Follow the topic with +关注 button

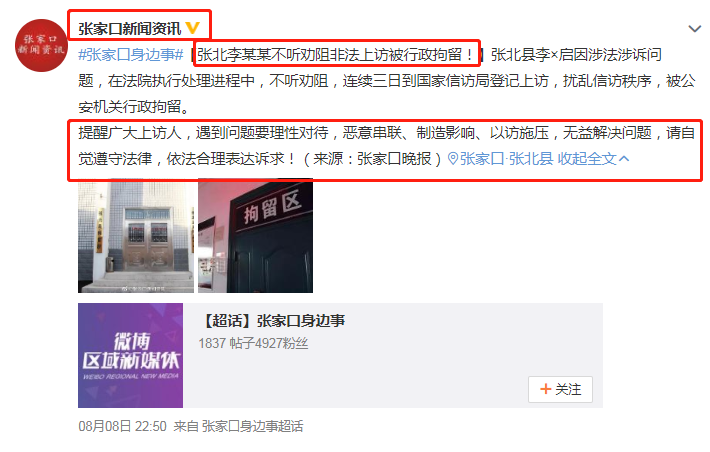pos(560,389)
